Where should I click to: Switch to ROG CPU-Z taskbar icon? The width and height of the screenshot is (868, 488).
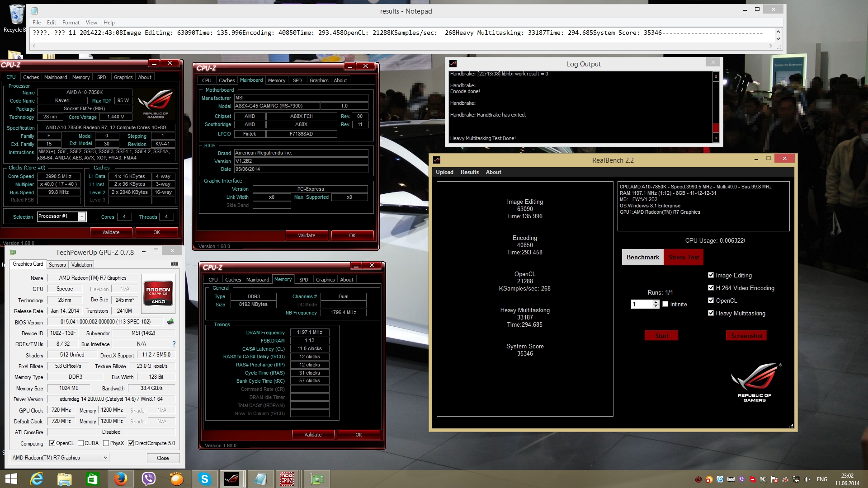(x=288, y=479)
